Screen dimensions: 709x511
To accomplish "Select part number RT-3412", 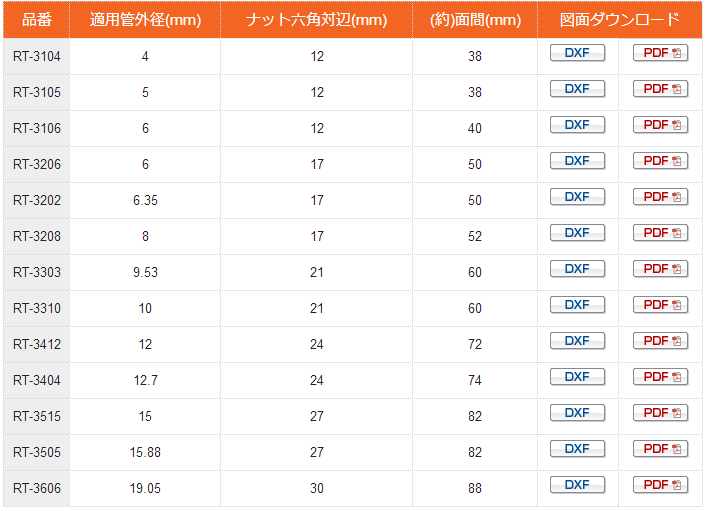I will coord(37,345).
